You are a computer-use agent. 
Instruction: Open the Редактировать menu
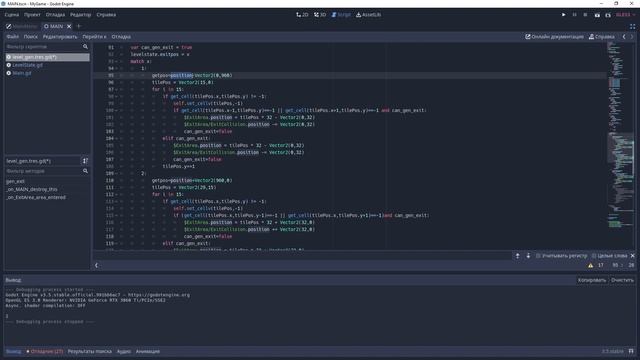click(x=60, y=37)
